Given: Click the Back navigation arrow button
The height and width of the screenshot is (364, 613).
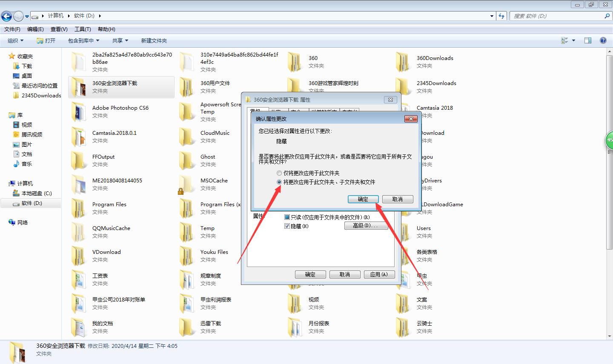Looking at the screenshot, I should (6, 16).
